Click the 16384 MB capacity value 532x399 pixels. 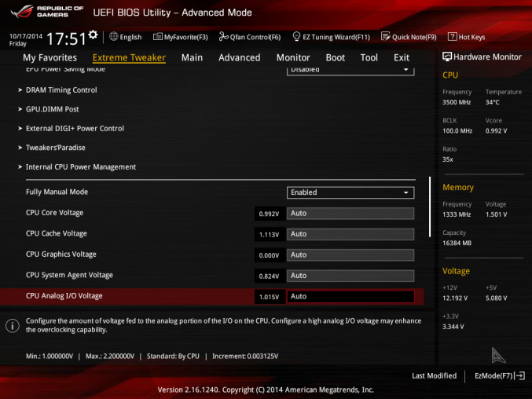[x=457, y=243]
